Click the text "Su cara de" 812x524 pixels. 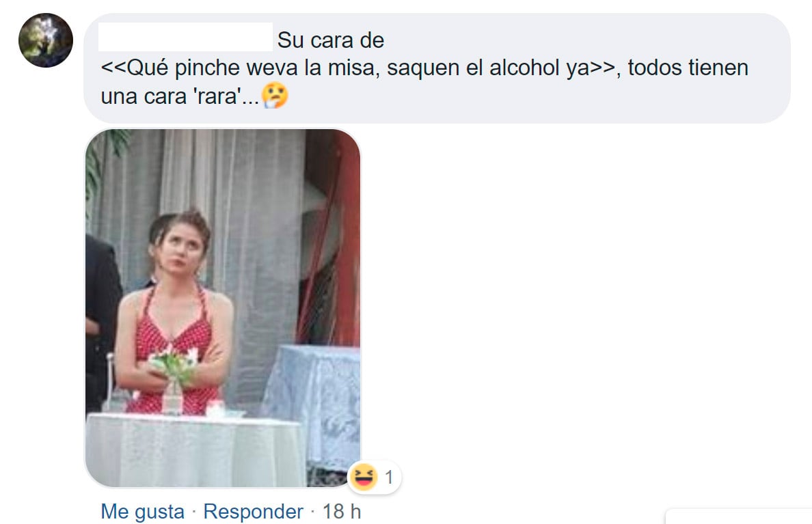(330, 40)
